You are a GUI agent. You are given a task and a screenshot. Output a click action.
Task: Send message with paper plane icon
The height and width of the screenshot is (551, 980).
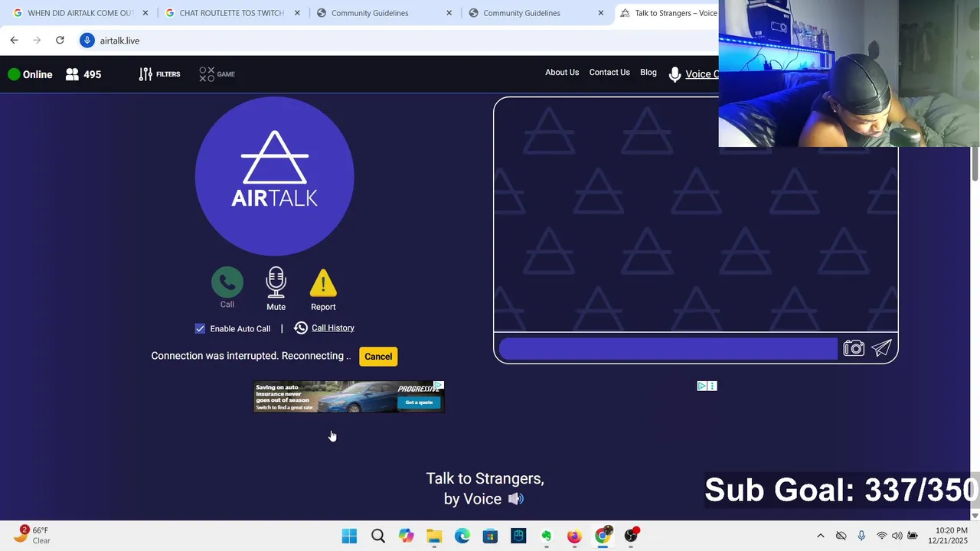tap(881, 349)
